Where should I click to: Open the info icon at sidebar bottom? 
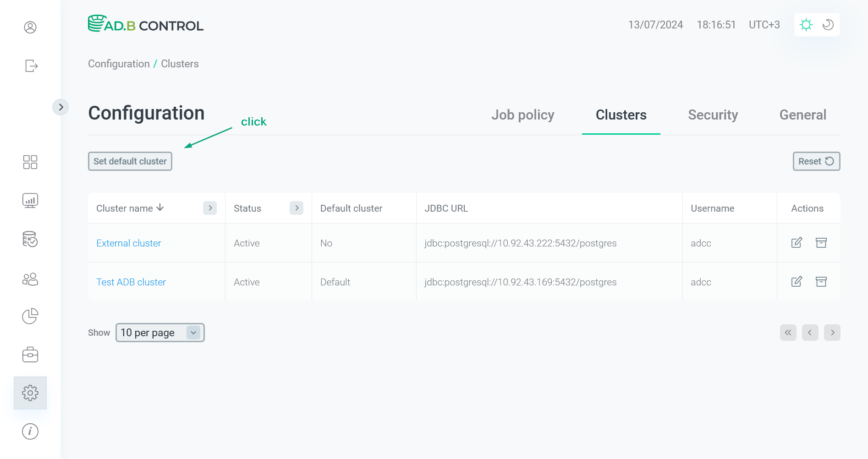(30, 431)
